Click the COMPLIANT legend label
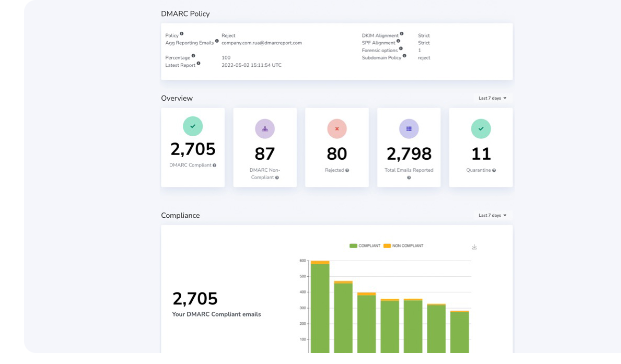621x364 pixels. [369, 246]
